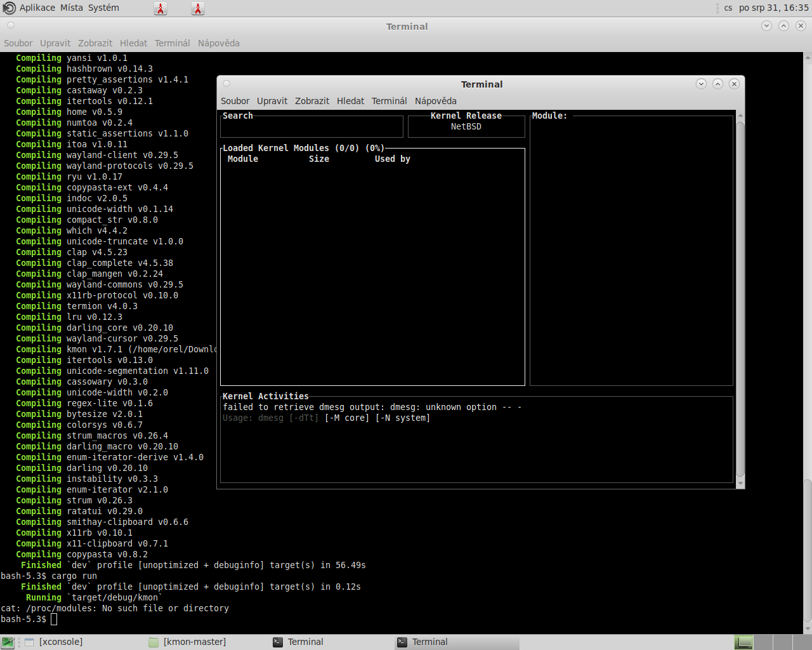Viewport: 812px width, 650px height.
Task: Open Zobrazit menu in the back Terminal window
Action: (x=95, y=43)
